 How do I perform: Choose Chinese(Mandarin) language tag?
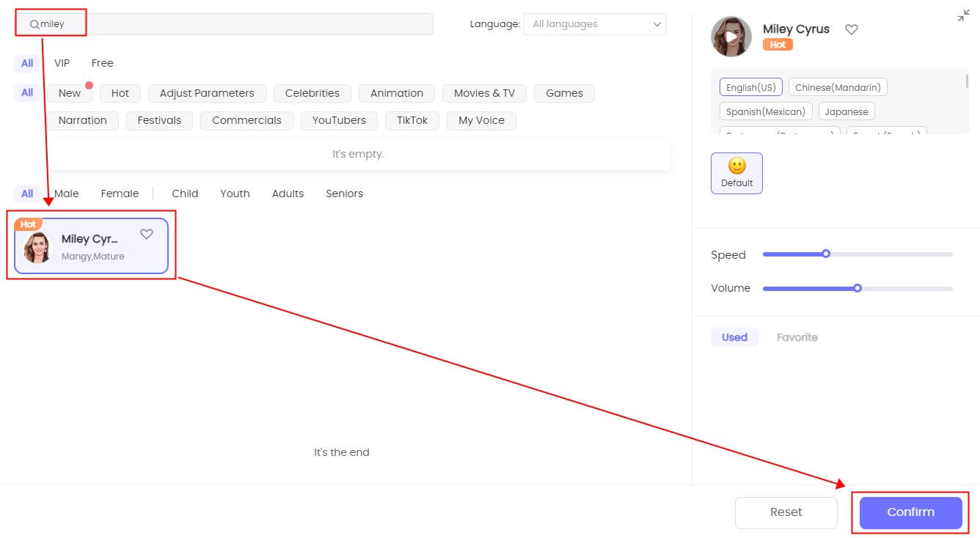838,87
